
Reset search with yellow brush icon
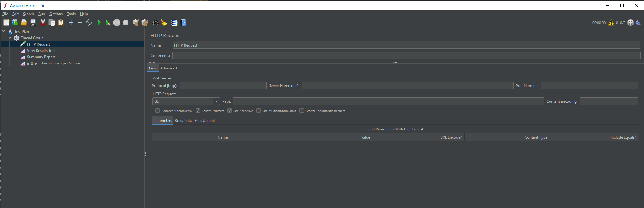164,23
